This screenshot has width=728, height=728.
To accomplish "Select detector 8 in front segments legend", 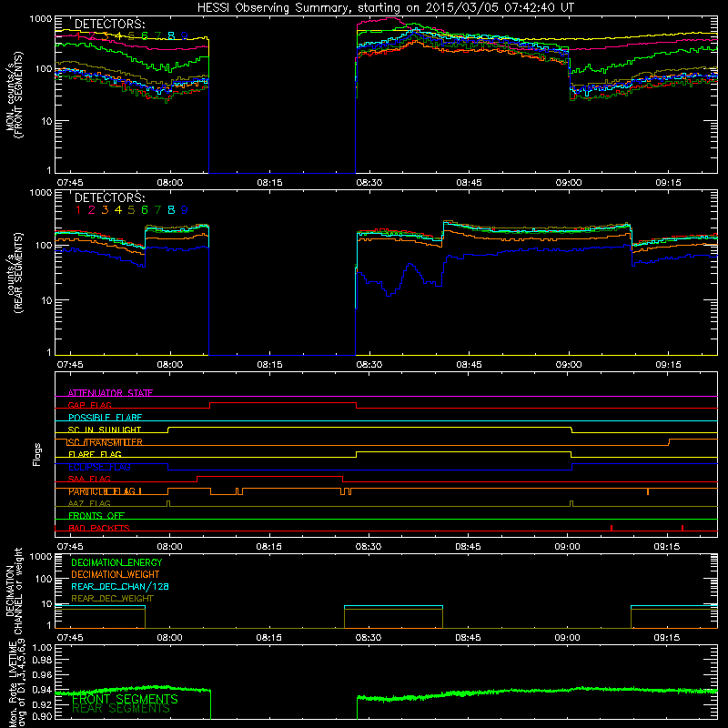I will [x=171, y=35].
